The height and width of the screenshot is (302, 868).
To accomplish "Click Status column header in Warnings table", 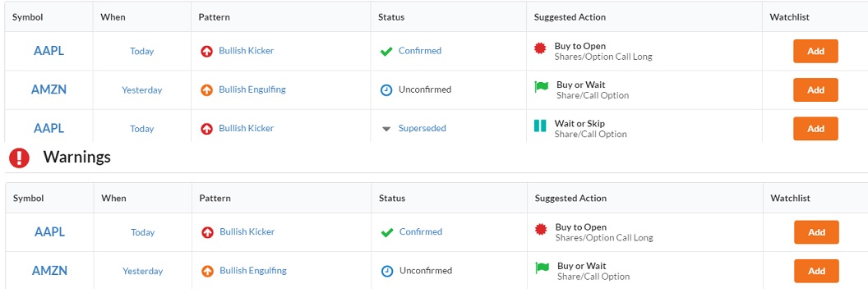I will tap(392, 198).
